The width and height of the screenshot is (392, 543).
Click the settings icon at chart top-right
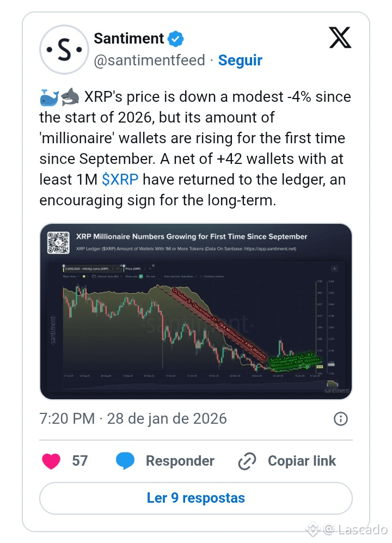[x=334, y=269]
